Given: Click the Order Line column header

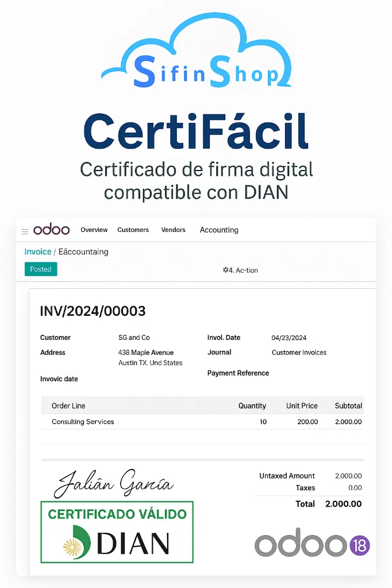Looking at the screenshot, I should [68, 406].
